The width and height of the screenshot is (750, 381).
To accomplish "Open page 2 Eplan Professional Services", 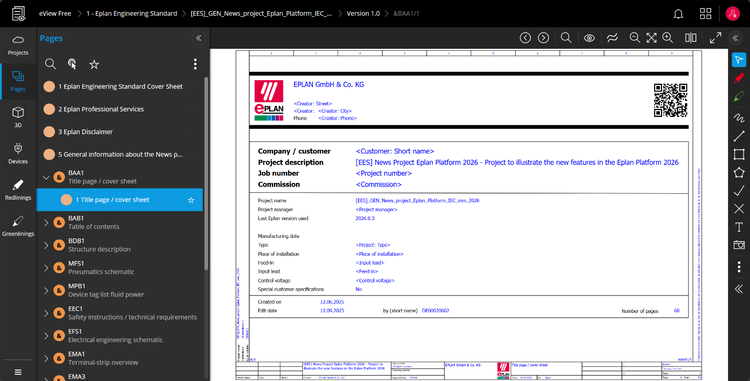I will pyautogui.click(x=120, y=109).
